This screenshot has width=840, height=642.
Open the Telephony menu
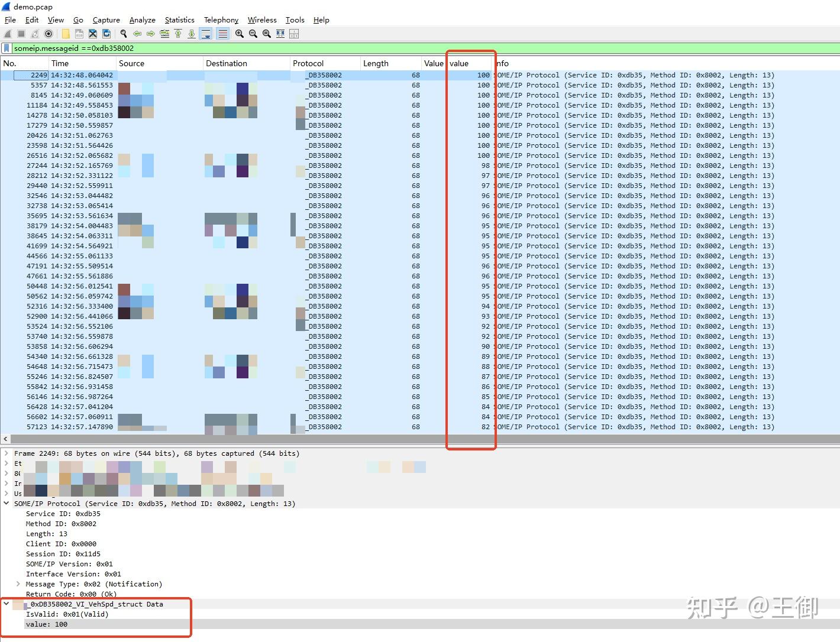pyautogui.click(x=221, y=20)
